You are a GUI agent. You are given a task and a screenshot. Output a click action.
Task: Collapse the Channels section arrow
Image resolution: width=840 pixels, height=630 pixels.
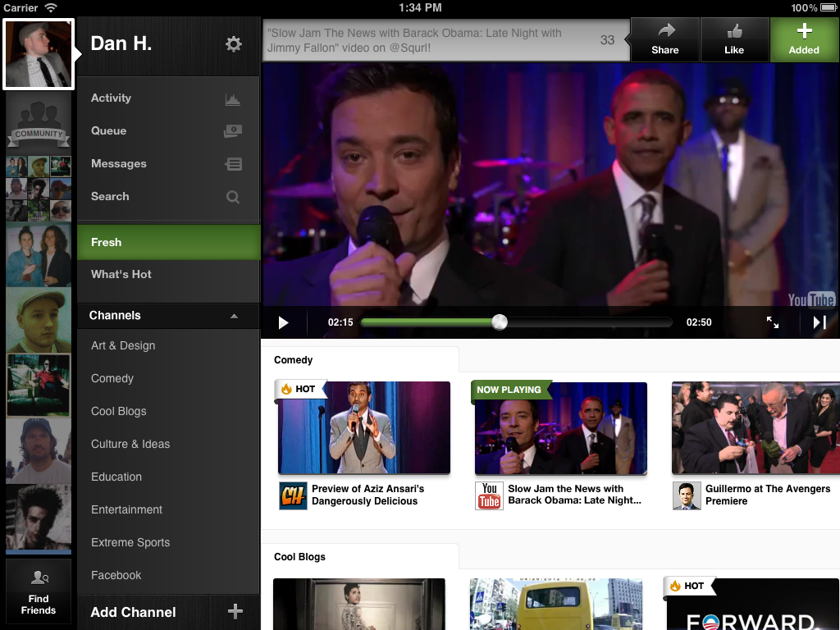(x=234, y=316)
